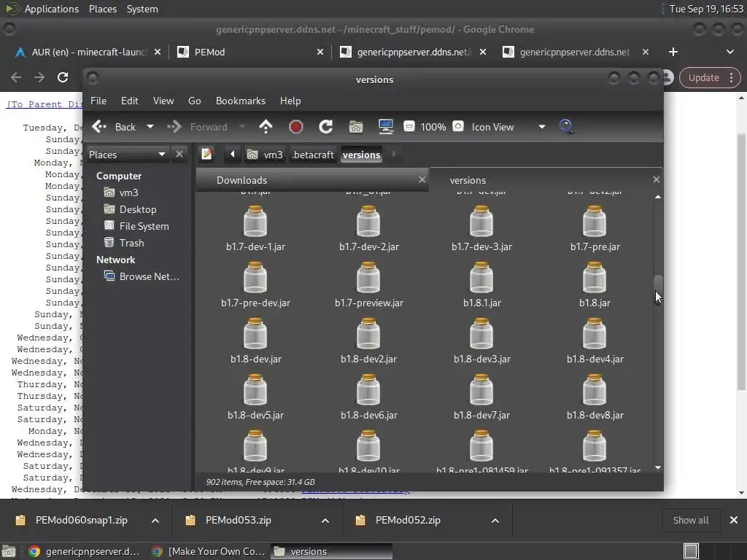Viewport: 747px width, 560px height.
Task: Select the b1.8.jar file icon
Action: [595, 278]
